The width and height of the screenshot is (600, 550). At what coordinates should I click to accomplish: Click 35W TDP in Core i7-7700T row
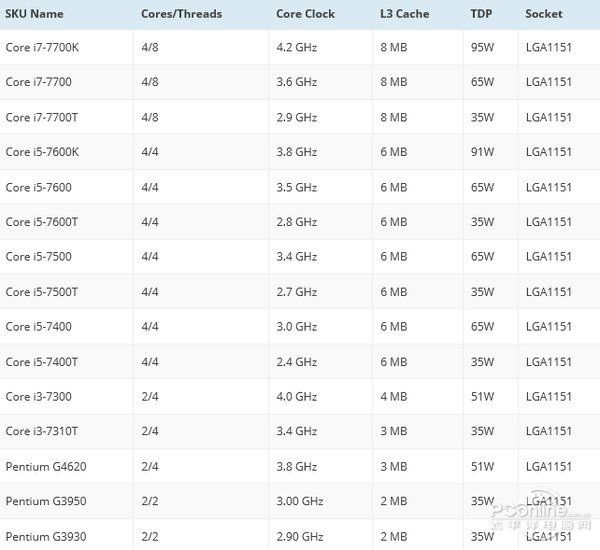(x=483, y=118)
